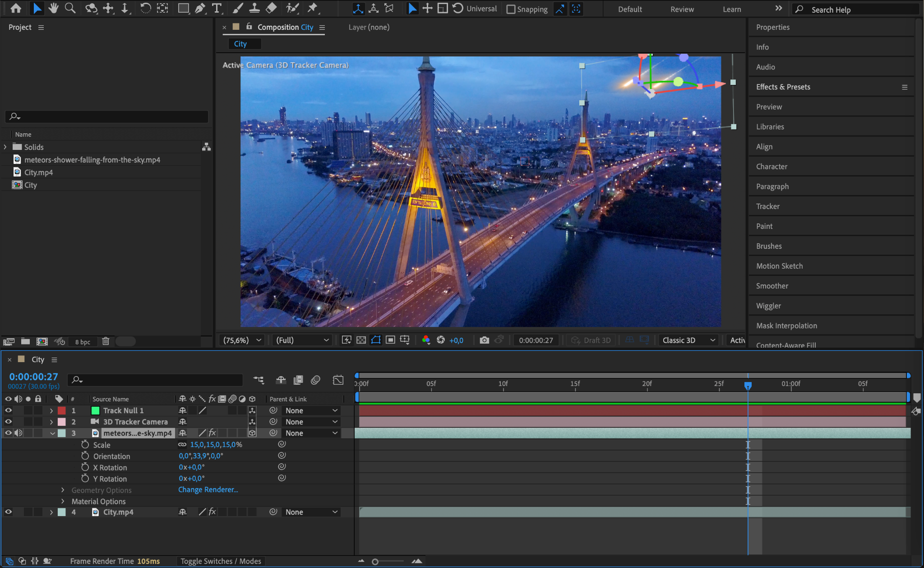Screen dimensions: 924x568
Task: Select the Rotation tool
Action: point(145,8)
